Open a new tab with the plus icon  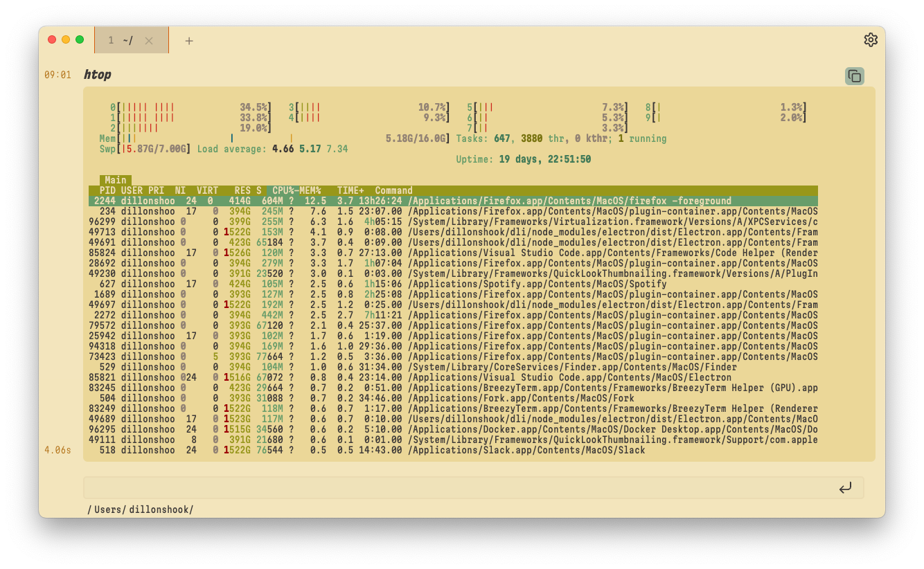coord(188,41)
